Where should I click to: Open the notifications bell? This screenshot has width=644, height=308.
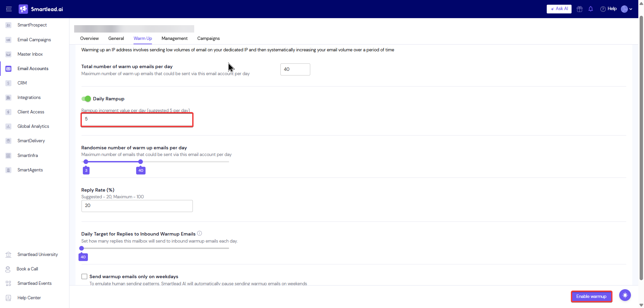(591, 9)
